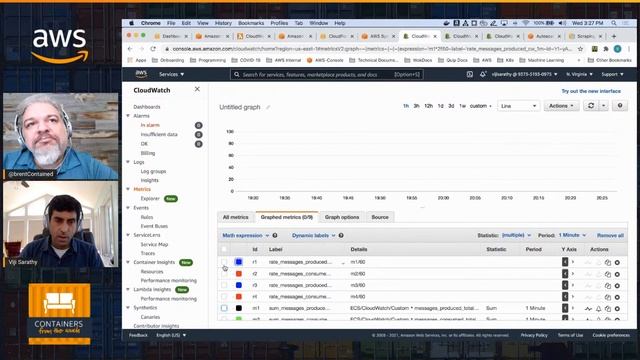Viewport: 640px width, 360px height.
Task: Go to AWS console home logo
Action: click(x=141, y=74)
